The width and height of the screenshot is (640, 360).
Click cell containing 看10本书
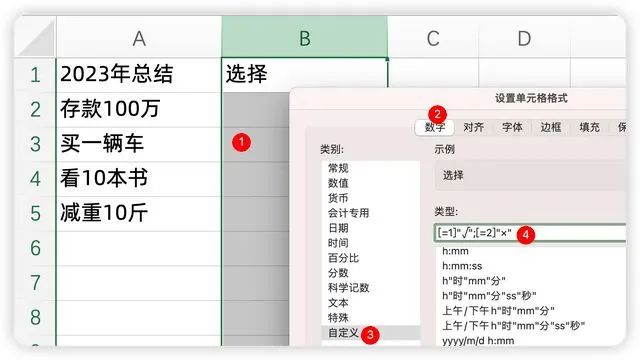(139, 179)
